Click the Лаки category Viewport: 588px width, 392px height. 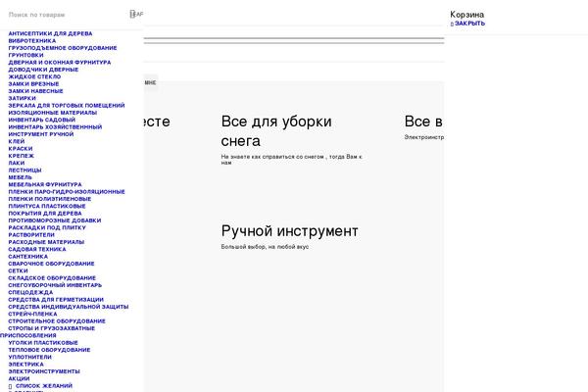[17, 163]
